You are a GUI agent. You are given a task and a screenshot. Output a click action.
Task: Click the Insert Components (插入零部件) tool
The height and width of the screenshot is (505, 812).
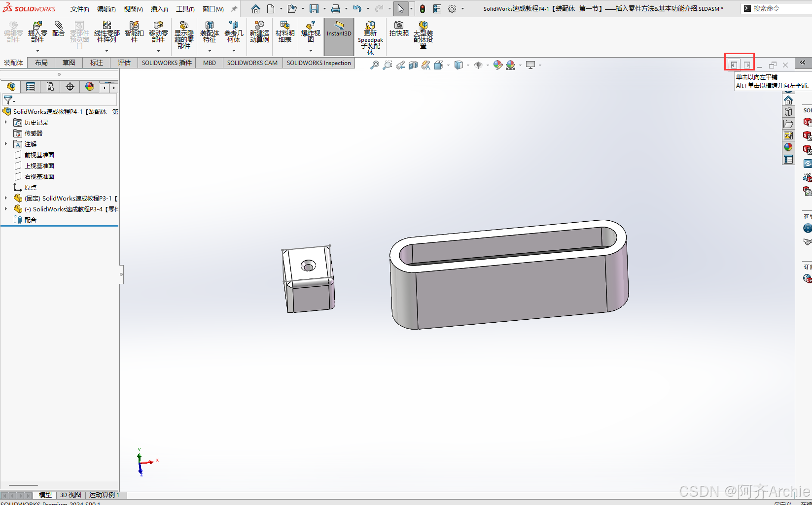click(x=37, y=32)
